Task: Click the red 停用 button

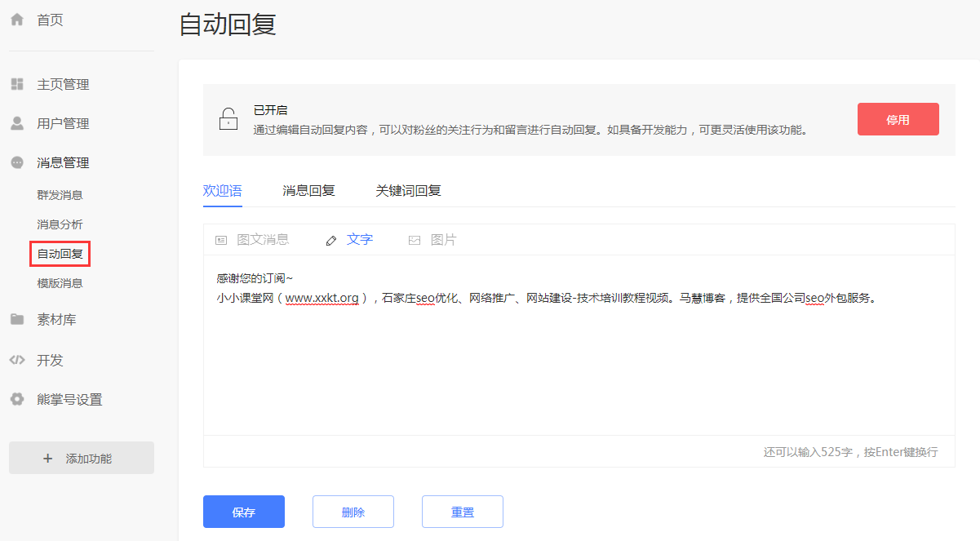Action: coord(898,119)
